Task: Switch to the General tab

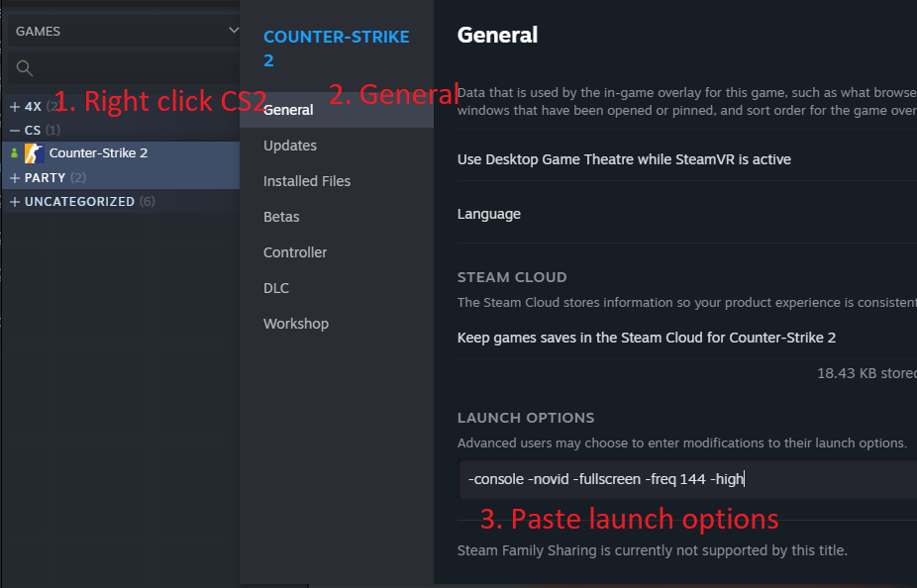Action: pyautogui.click(x=288, y=110)
